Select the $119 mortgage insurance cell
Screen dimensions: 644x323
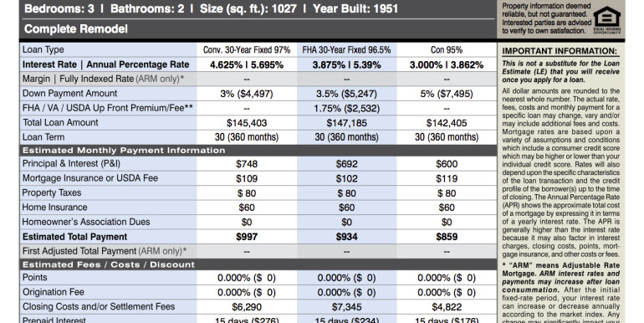[x=447, y=178]
